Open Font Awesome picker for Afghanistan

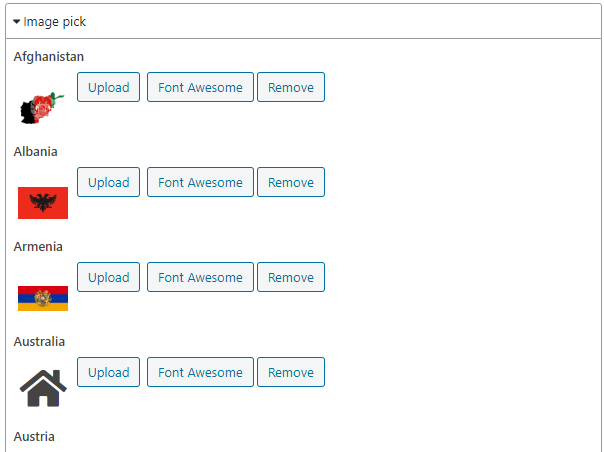point(200,87)
